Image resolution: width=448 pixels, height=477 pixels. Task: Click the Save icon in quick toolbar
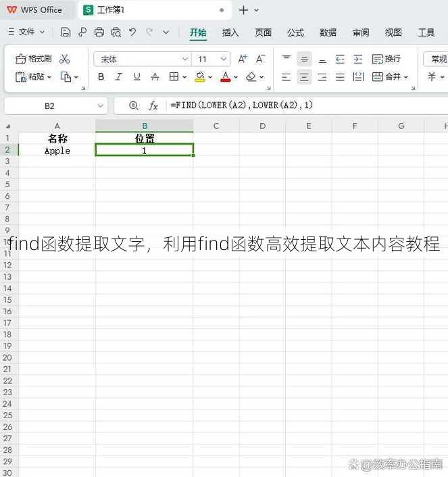(x=66, y=32)
